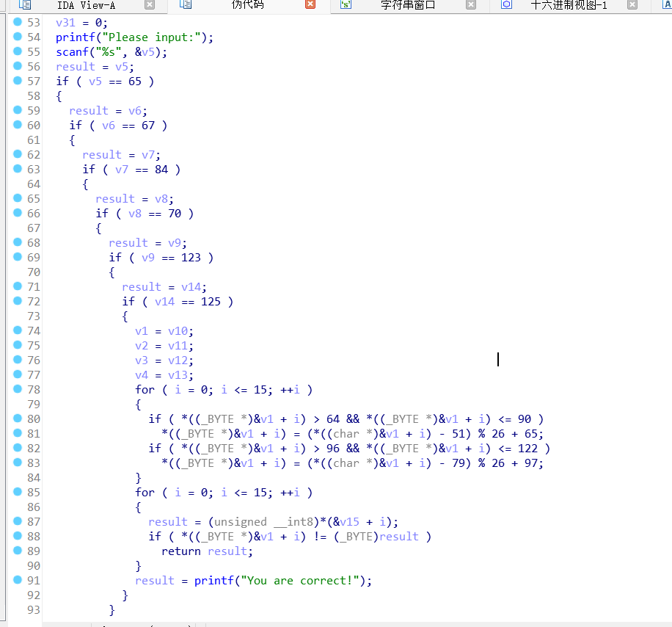Click the value 51 on line 81
The height and width of the screenshot is (627, 672).
459,434
